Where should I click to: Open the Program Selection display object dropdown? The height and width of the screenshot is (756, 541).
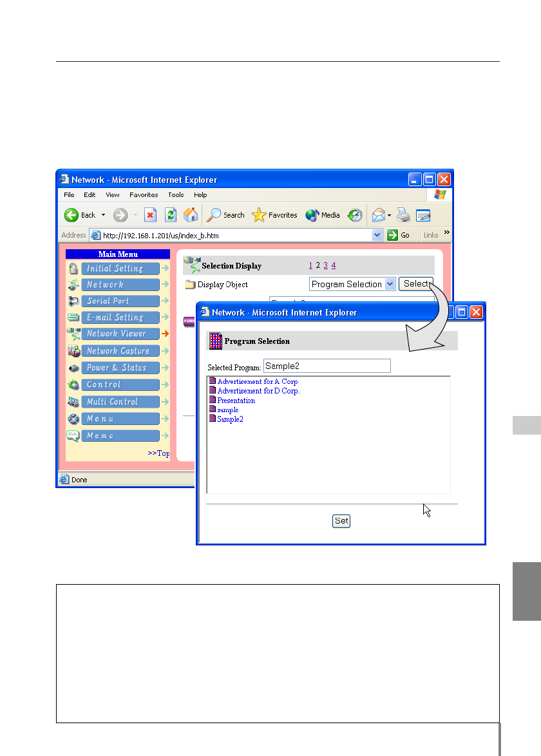pyautogui.click(x=390, y=284)
